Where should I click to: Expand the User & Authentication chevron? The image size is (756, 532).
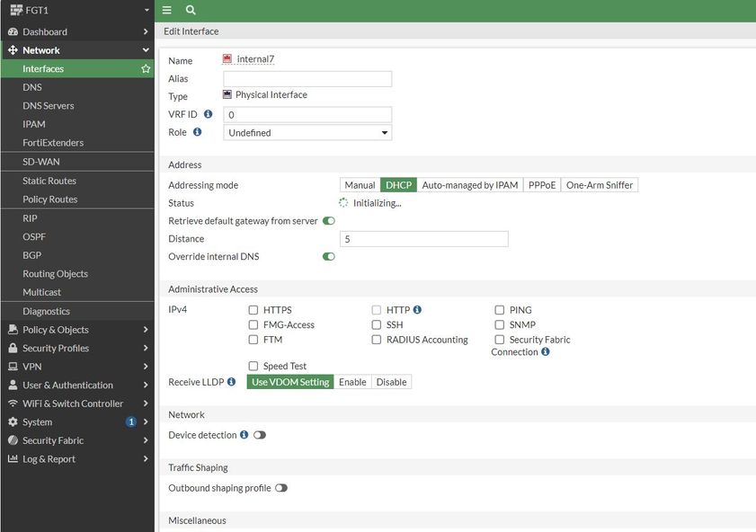[x=146, y=385]
